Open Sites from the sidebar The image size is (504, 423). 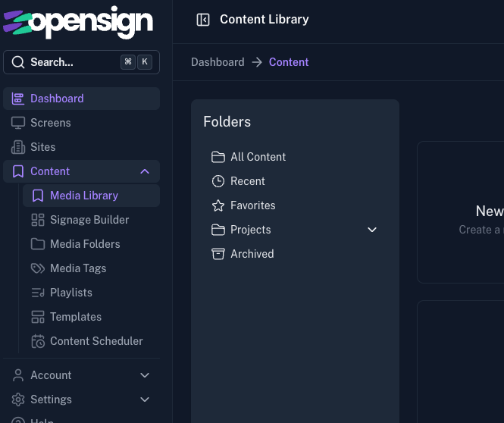81,147
